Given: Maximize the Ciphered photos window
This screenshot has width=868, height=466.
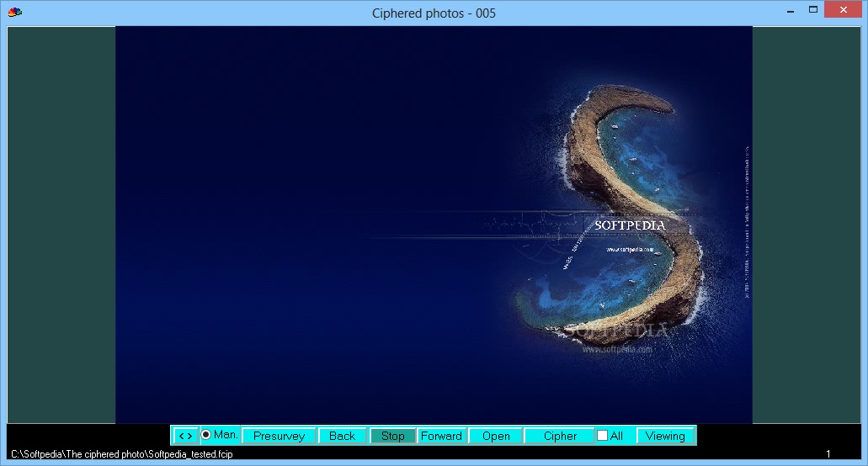Looking at the screenshot, I should 813,10.
